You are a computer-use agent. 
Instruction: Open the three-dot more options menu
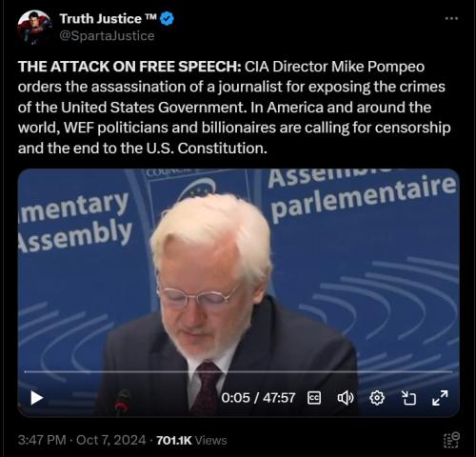click(451, 18)
